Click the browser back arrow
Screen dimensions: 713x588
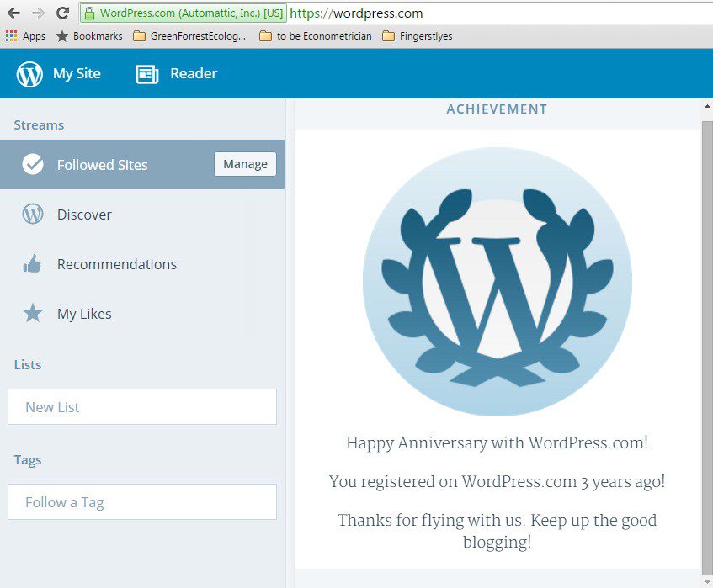13,13
